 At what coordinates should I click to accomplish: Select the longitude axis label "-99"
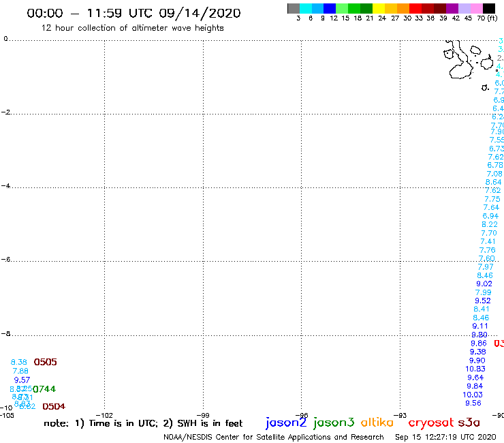point(203,415)
